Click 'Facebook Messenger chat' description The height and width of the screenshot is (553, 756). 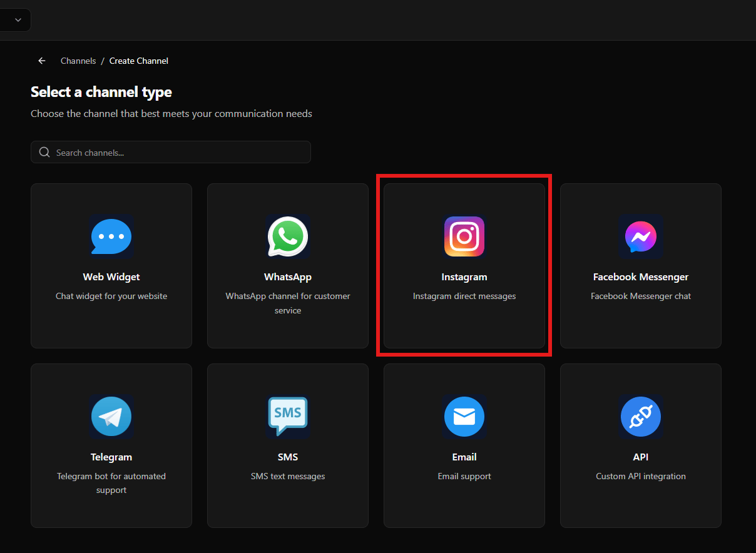[x=641, y=296]
